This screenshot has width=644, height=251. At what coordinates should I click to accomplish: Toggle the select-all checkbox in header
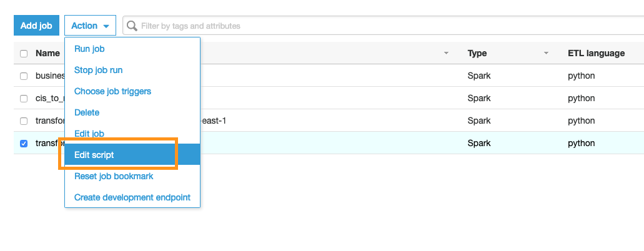point(24,54)
